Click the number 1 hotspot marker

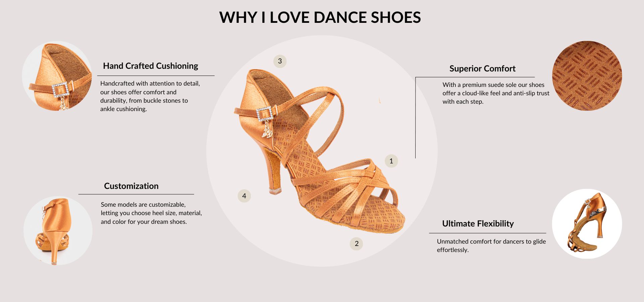click(x=391, y=161)
